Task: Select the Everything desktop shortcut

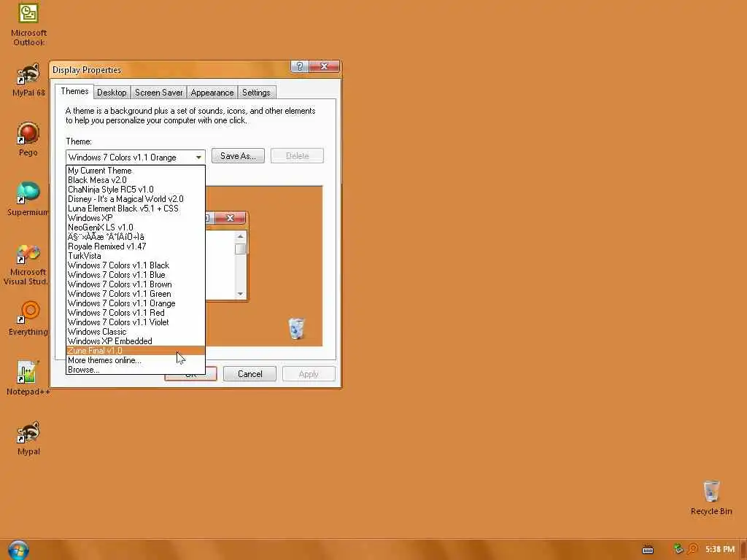Action: pyautogui.click(x=28, y=319)
